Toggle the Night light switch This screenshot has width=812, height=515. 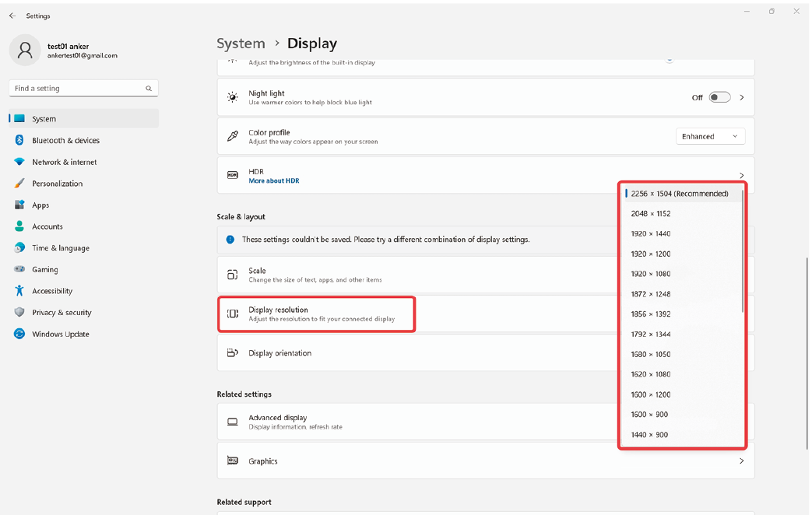point(719,97)
